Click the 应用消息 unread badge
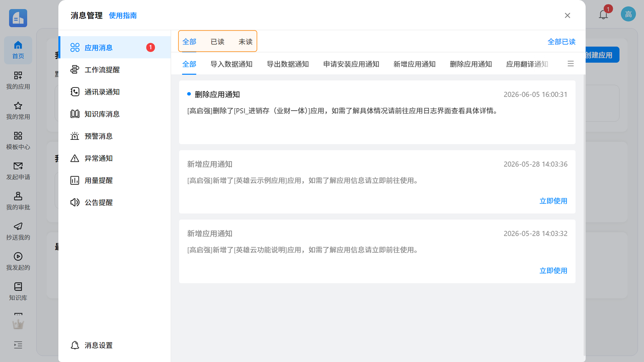Image resolution: width=644 pixels, height=362 pixels. point(150,47)
